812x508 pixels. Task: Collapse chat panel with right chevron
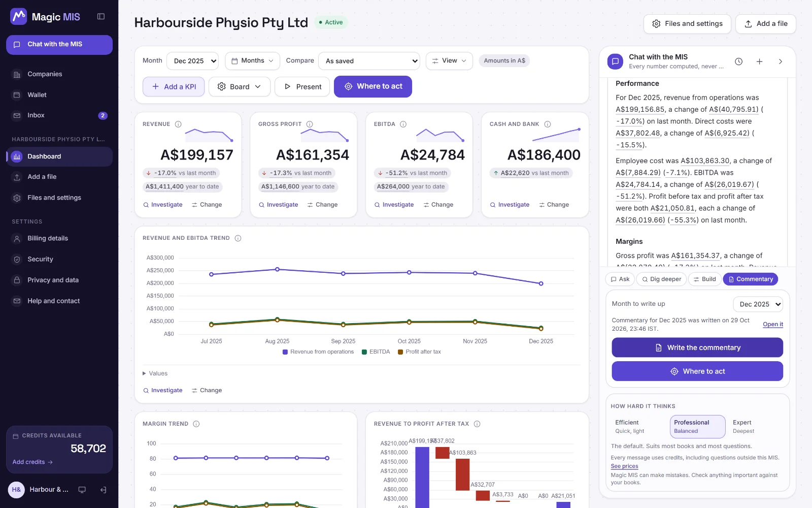(781, 61)
